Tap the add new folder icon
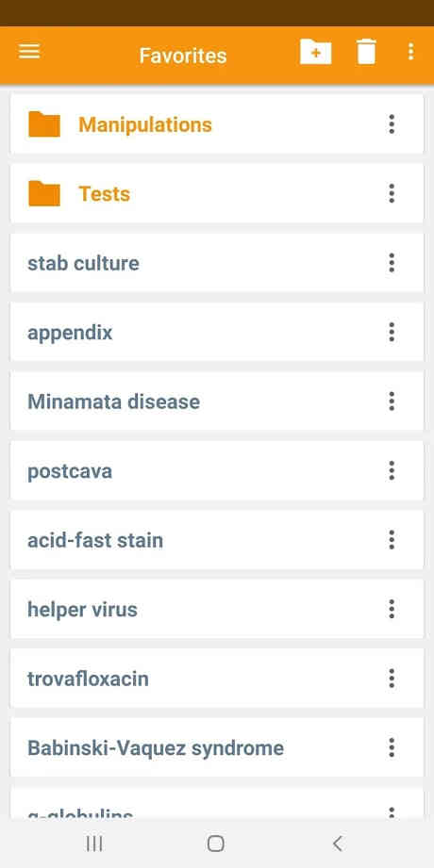This screenshot has height=868, width=434. [315, 52]
